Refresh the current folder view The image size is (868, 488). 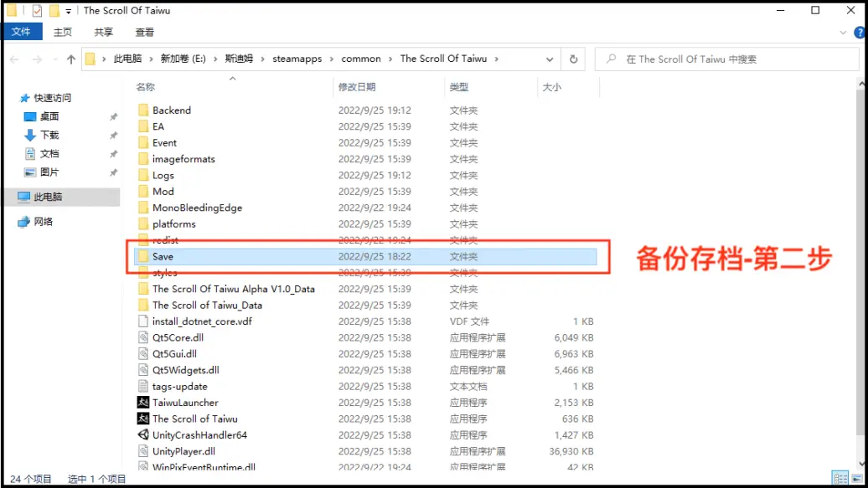tap(573, 59)
